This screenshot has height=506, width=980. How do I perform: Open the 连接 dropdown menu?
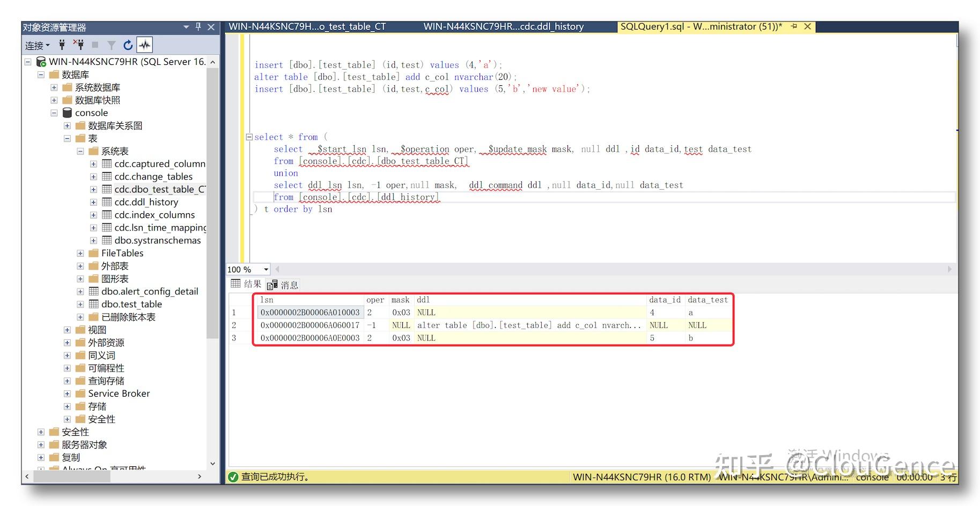pos(36,45)
